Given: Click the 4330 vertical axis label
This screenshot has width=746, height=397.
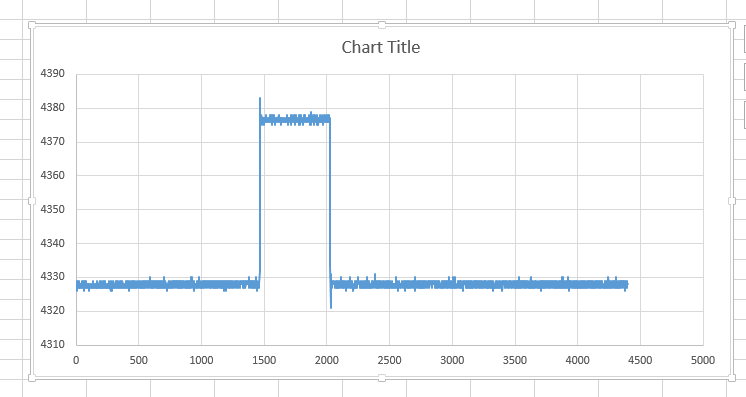Looking at the screenshot, I should click(x=52, y=276).
